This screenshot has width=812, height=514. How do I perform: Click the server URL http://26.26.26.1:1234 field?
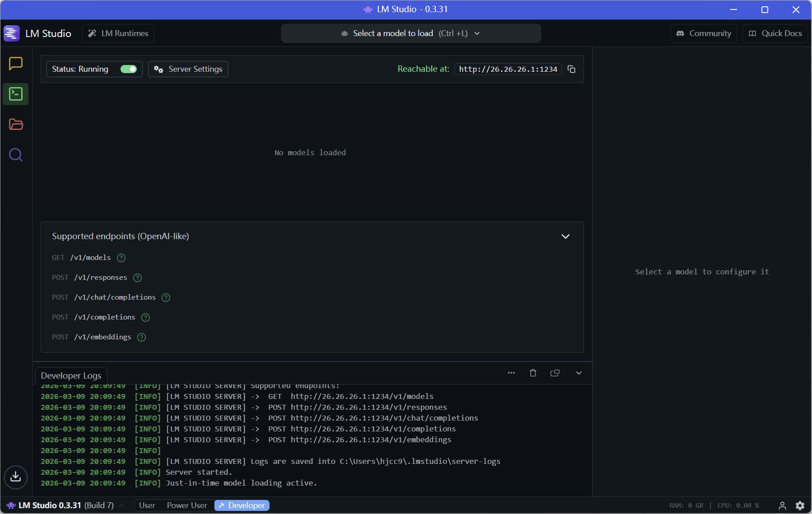pyautogui.click(x=508, y=69)
